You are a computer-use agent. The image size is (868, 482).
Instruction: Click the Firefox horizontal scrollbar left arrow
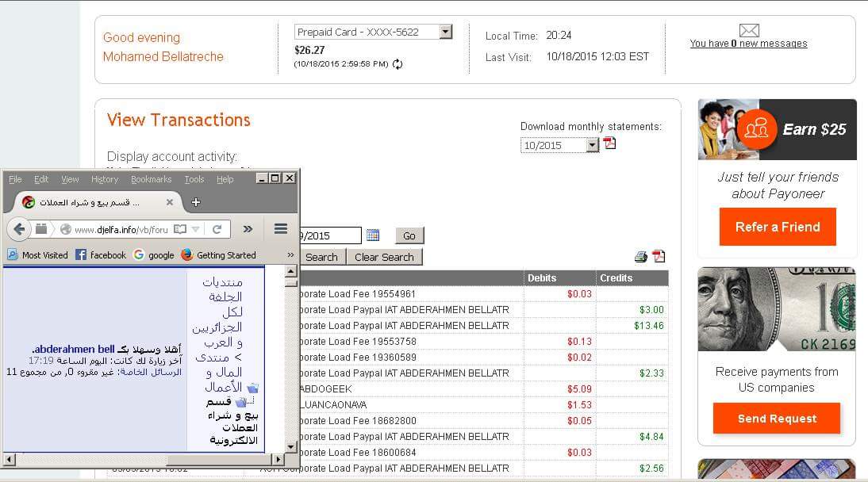tap(9, 459)
